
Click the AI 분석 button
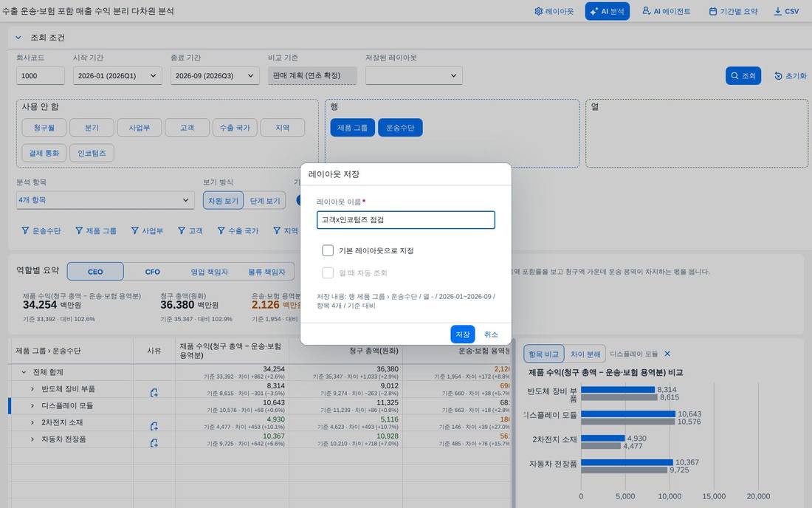(607, 11)
